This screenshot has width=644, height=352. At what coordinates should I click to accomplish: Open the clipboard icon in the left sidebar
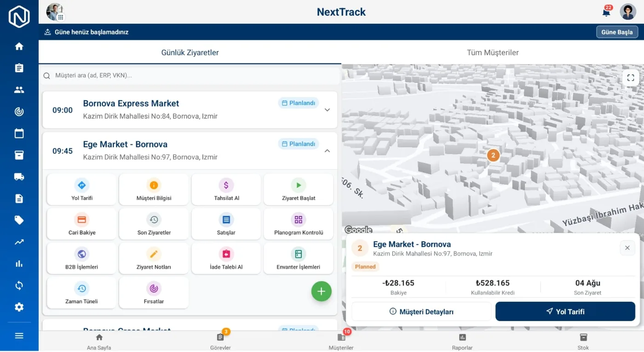pyautogui.click(x=19, y=68)
